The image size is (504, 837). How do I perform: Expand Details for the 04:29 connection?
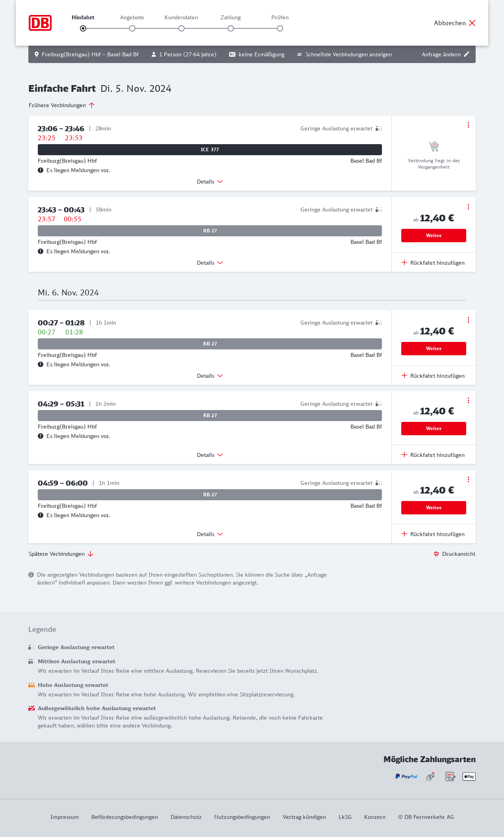pos(210,455)
